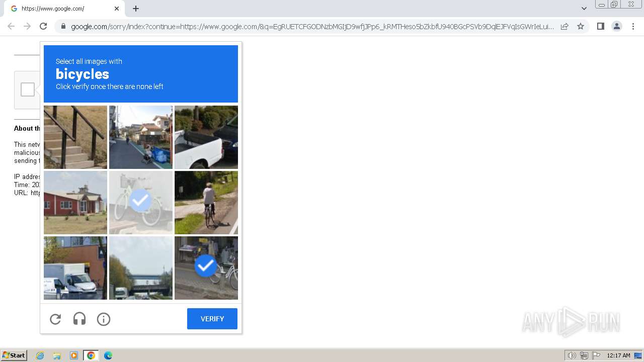Open Chrome profile avatar menu

(x=617, y=26)
